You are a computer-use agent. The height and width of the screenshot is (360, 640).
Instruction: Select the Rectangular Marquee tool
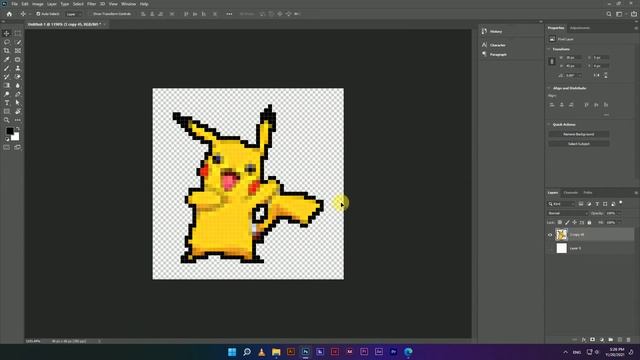click(18, 33)
